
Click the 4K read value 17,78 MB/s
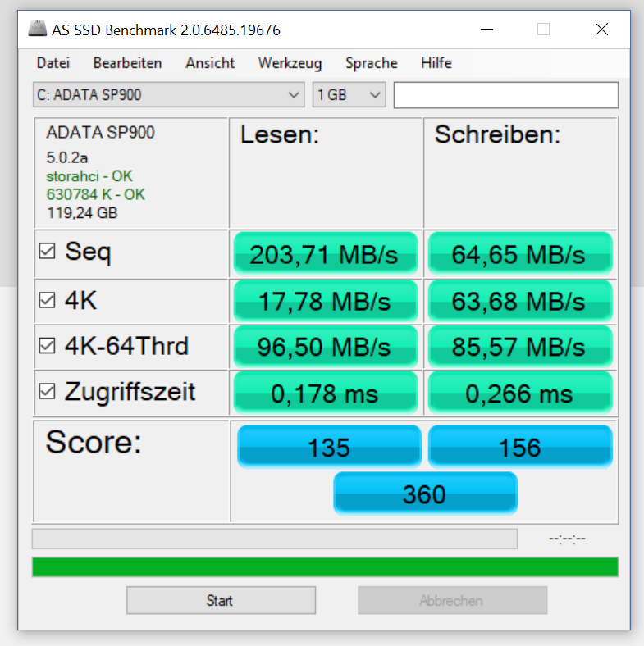click(x=326, y=301)
